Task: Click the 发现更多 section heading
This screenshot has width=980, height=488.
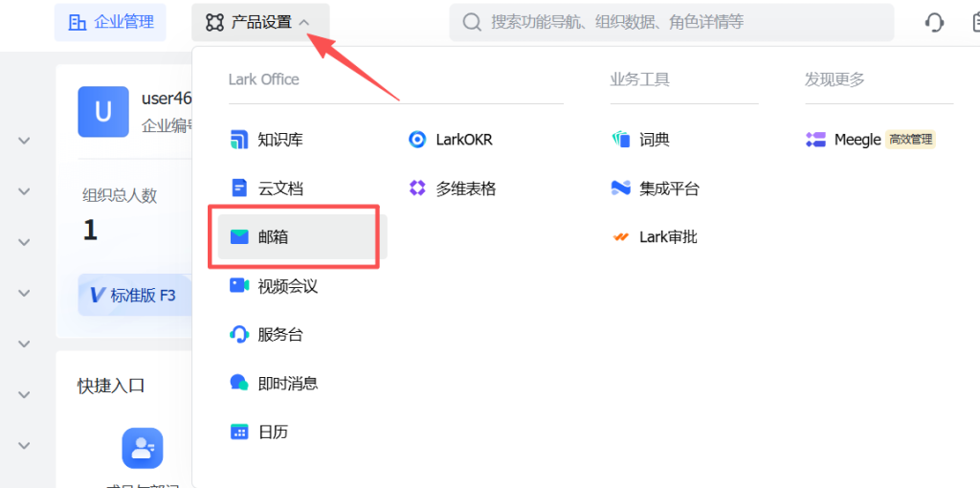Action: click(835, 79)
